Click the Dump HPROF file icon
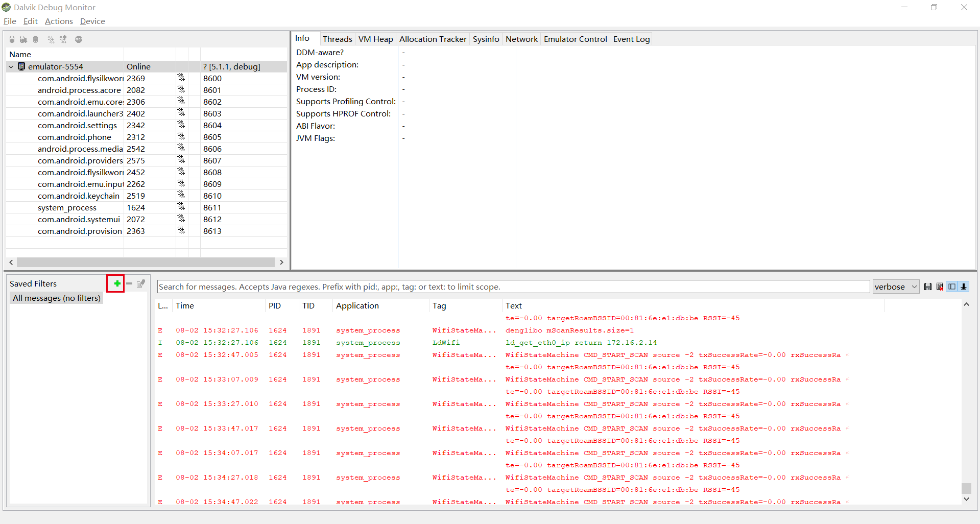980x524 pixels. pos(23,39)
